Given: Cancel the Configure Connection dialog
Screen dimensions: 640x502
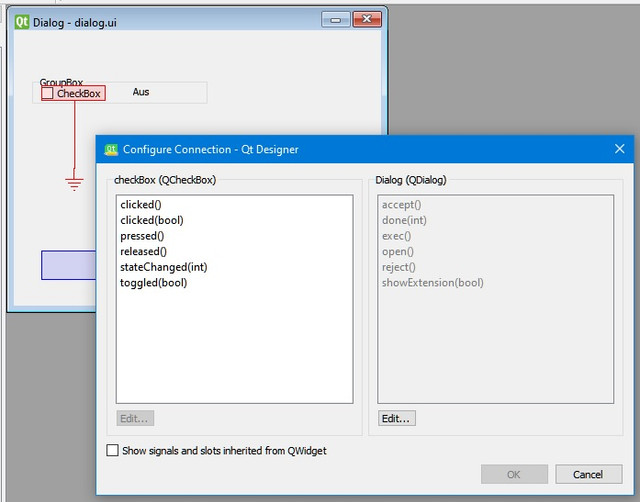Looking at the screenshot, I should 589,474.
